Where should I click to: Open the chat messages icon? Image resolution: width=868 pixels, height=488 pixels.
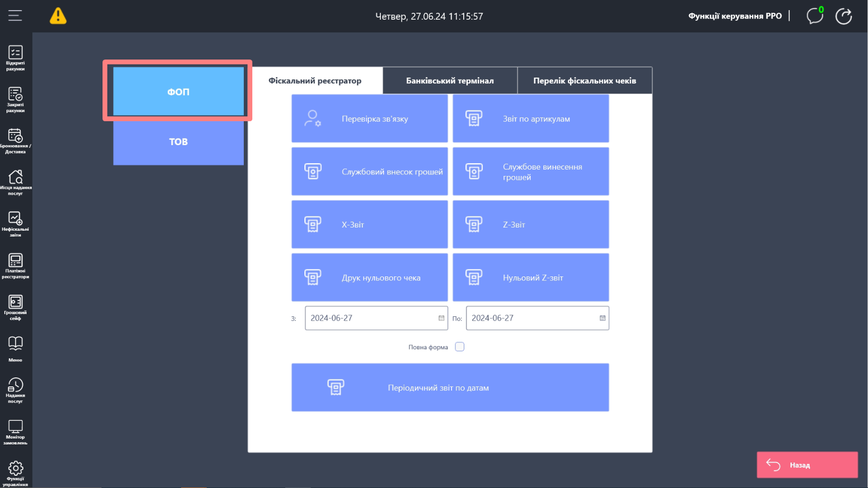click(814, 16)
